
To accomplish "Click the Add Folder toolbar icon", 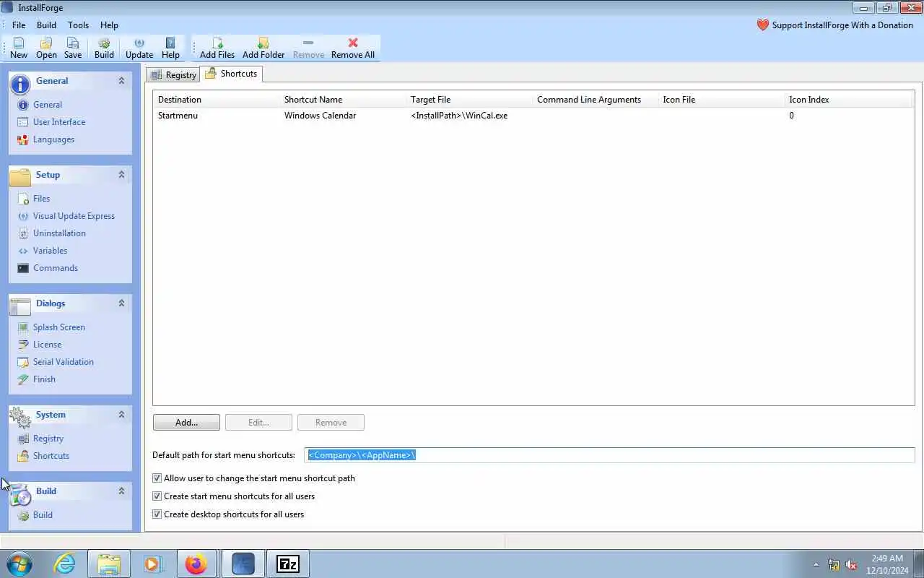I will 263,48.
